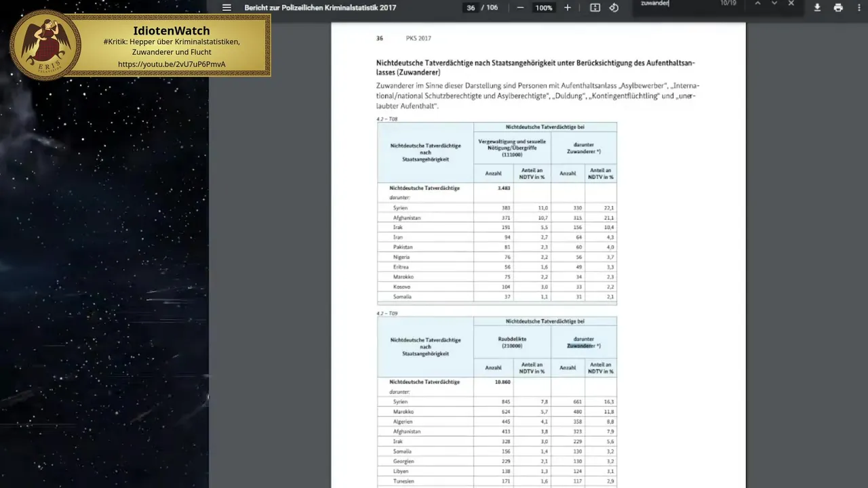Click the value 10.860 in second table
Screen dimensions: 868x488
(502, 382)
